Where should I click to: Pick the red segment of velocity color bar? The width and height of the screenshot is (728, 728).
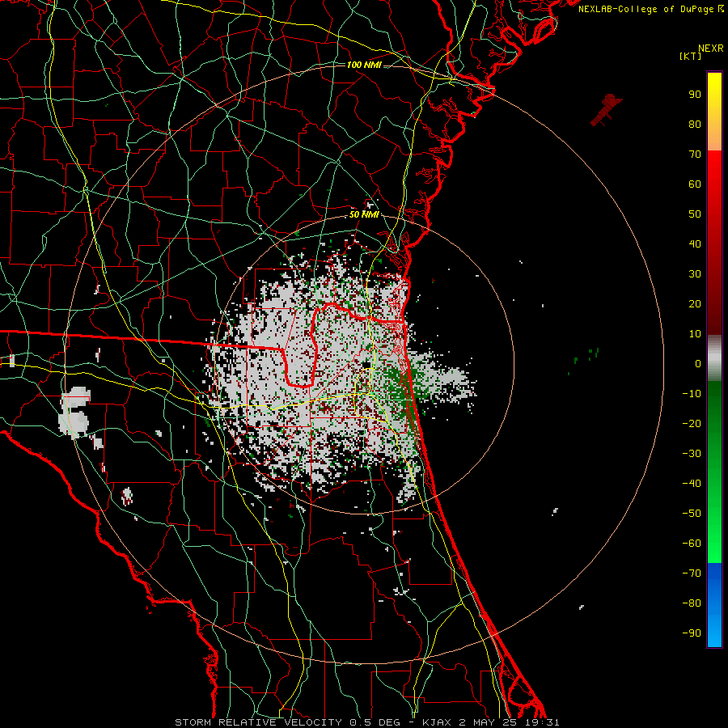point(714,243)
